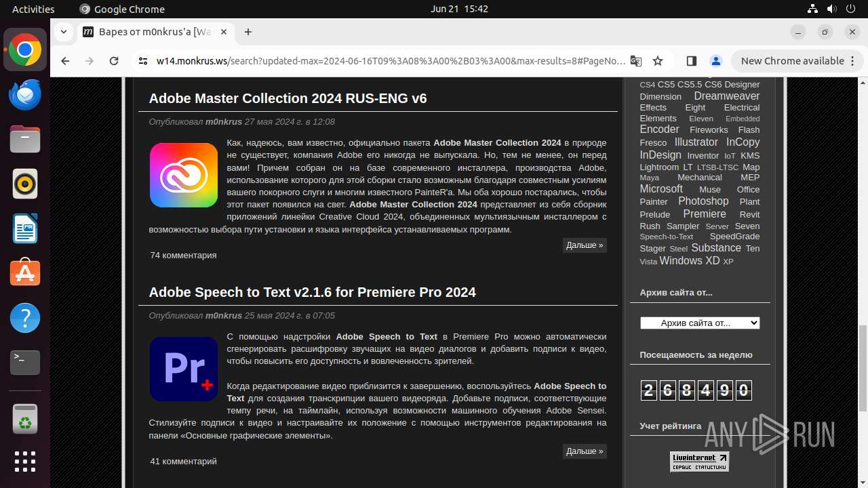This screenshot has height=488, width=868.
Task: Click the Premiere tag
Action: [x=705, y=213]
